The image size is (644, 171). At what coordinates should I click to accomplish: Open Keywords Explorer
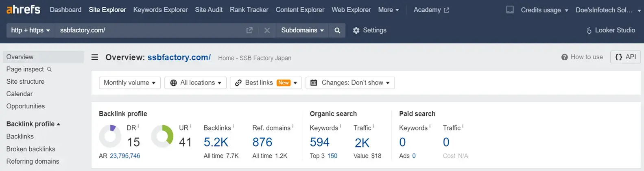point(160,10)
